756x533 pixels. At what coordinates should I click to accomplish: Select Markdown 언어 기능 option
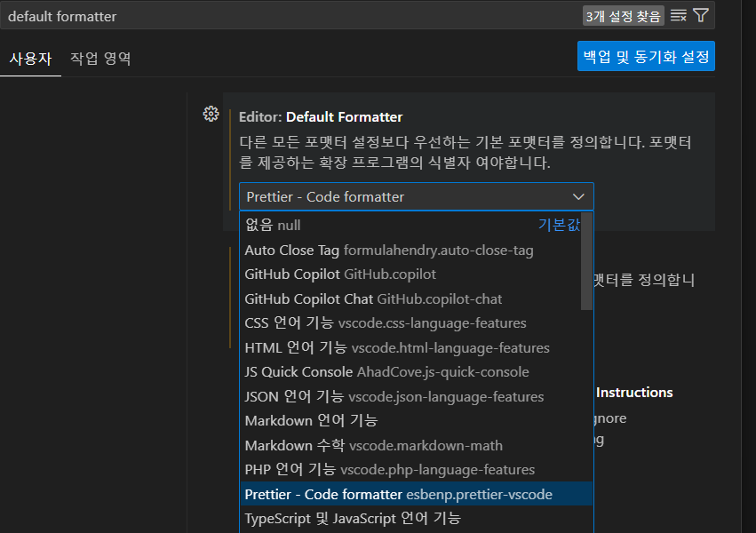(417, 421)
